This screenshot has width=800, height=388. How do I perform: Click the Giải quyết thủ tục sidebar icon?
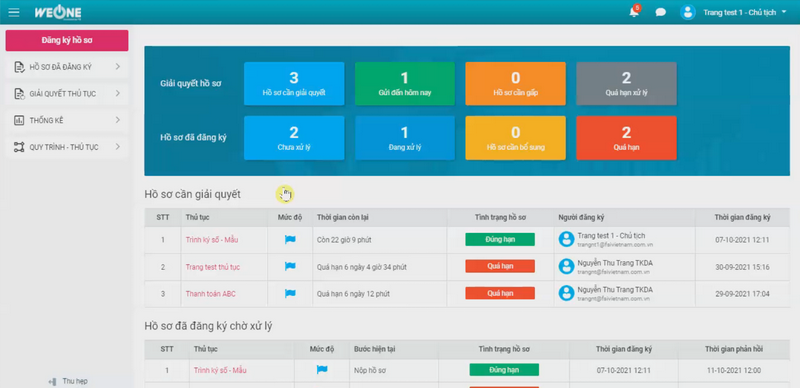tap(19, 93)
